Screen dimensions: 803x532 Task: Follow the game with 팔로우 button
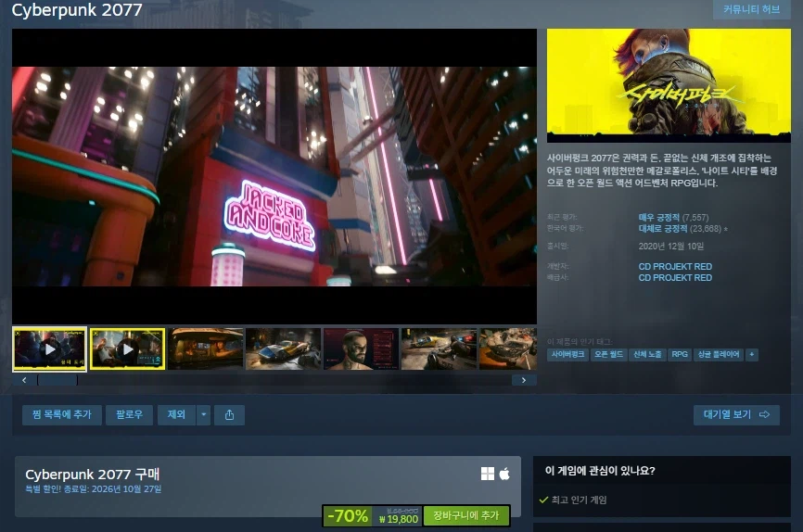click(129, 414)
